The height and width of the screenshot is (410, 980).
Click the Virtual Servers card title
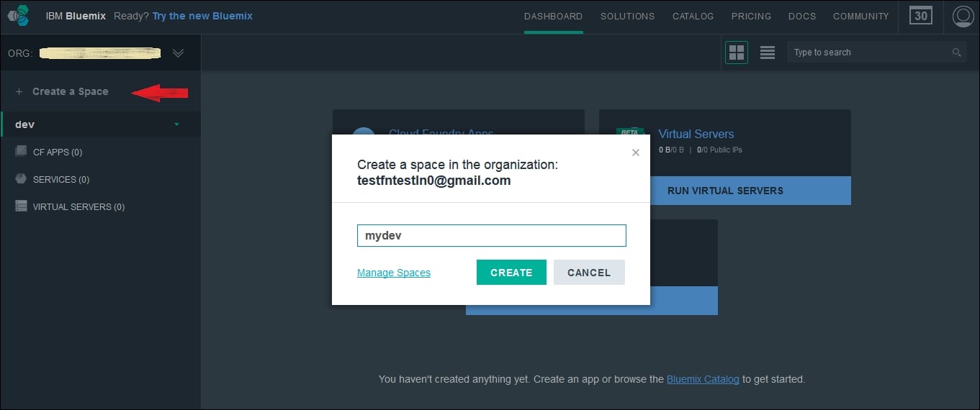696,134
